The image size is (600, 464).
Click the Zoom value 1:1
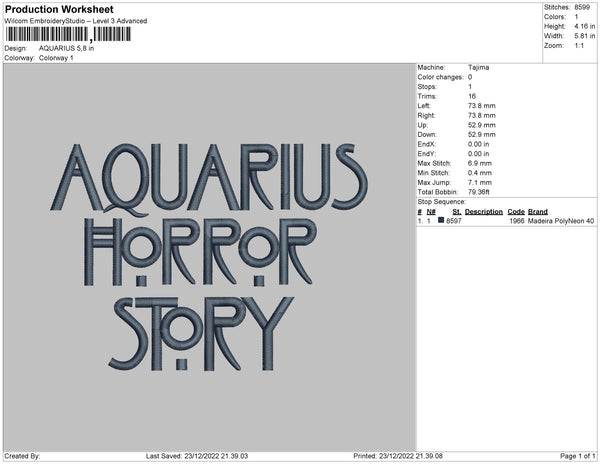579,46
